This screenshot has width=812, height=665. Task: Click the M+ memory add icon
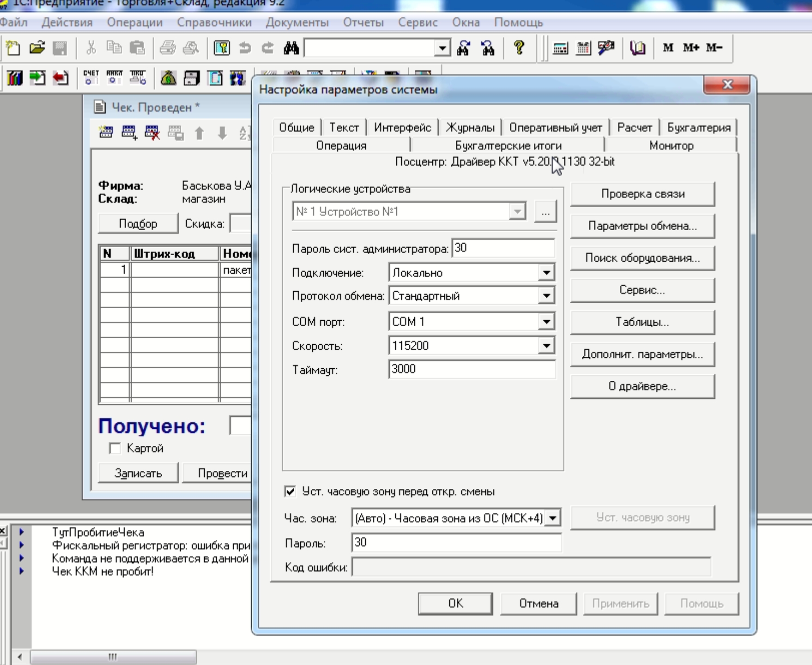click(691, 48)
